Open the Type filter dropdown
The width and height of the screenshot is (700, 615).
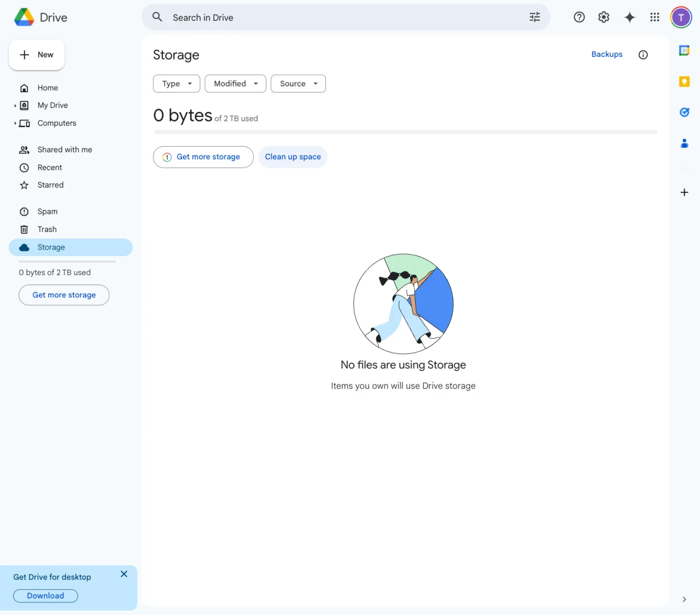(x=177, y=84)
